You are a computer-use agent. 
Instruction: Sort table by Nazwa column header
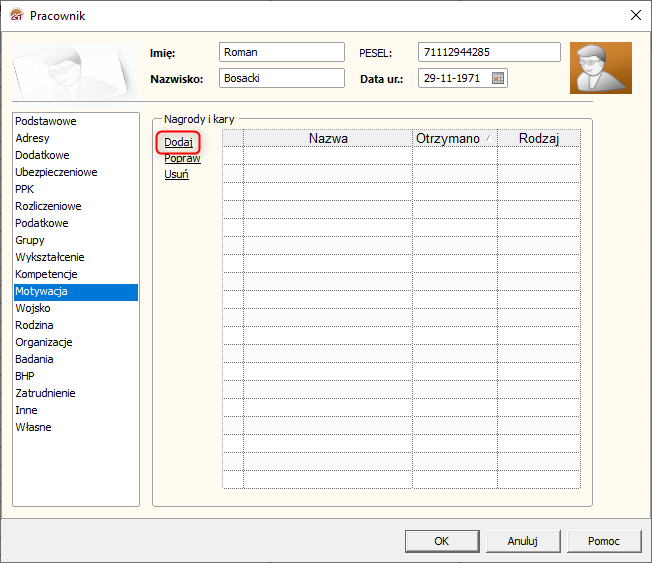click(x=328, y=138)
